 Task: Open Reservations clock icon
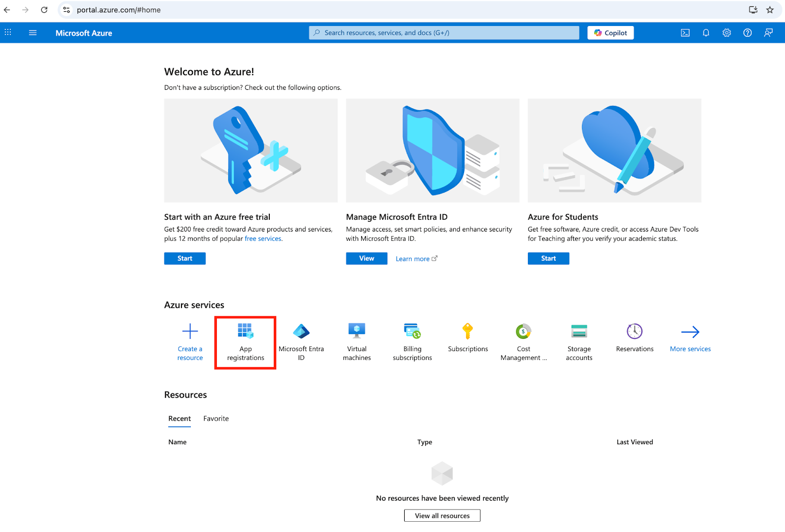click(634, 331)
